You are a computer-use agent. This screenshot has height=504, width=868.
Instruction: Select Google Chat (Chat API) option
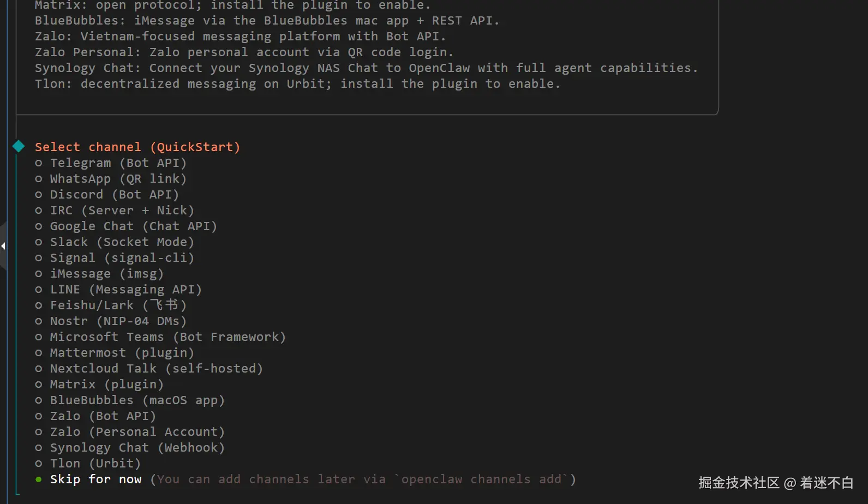click(133, 226)
